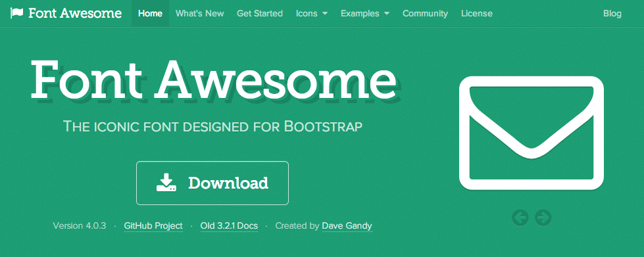Screen dimensions: 644x257
Task: Open the GitHub Project link
Action: pyautogui.click(x=153, y=226)
